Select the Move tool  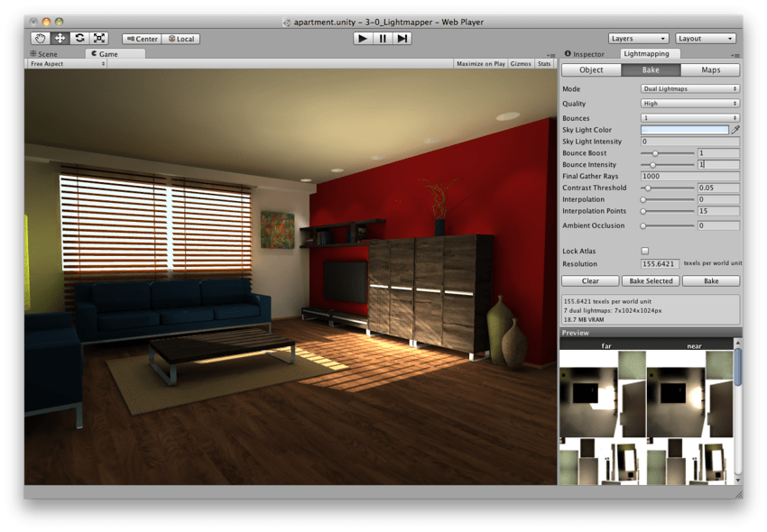58,38
